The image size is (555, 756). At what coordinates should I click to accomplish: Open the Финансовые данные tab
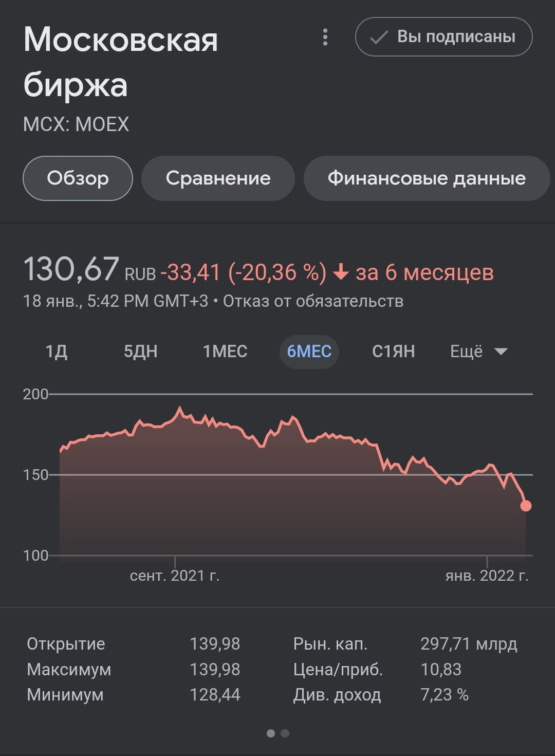(x=427, y=178)
